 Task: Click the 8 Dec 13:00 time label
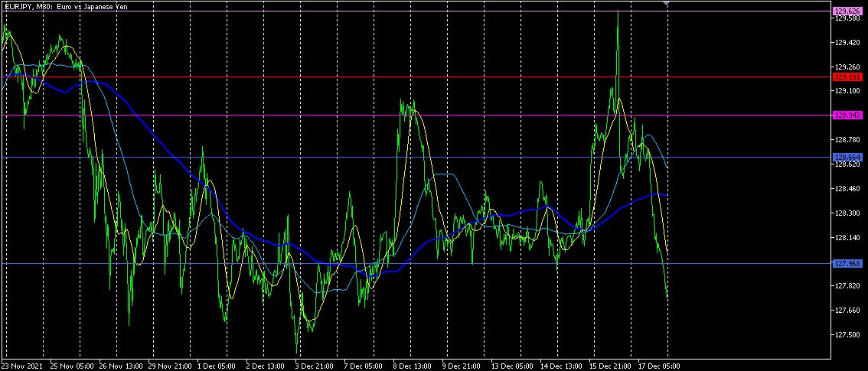click(x=411, y=366)
